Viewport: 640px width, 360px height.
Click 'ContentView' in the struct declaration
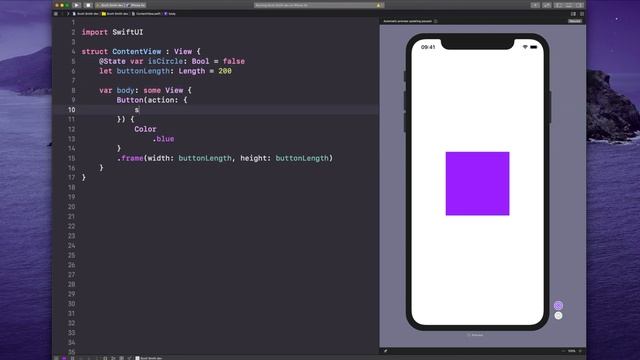click(x=137, y=51)
